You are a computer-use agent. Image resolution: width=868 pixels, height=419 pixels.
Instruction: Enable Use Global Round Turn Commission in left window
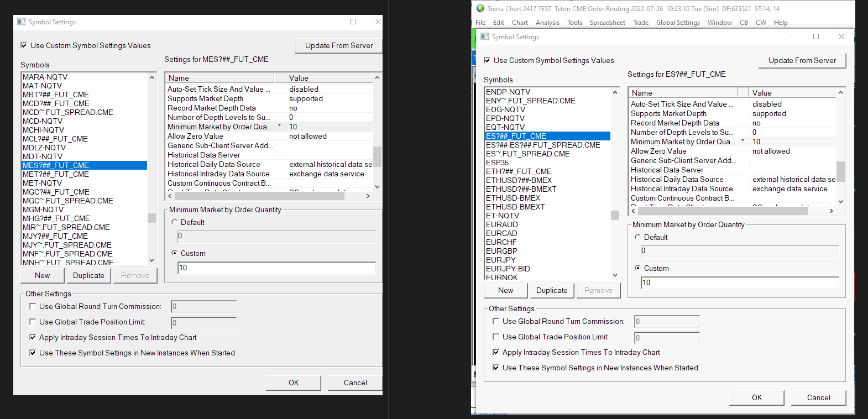[33, 306]
